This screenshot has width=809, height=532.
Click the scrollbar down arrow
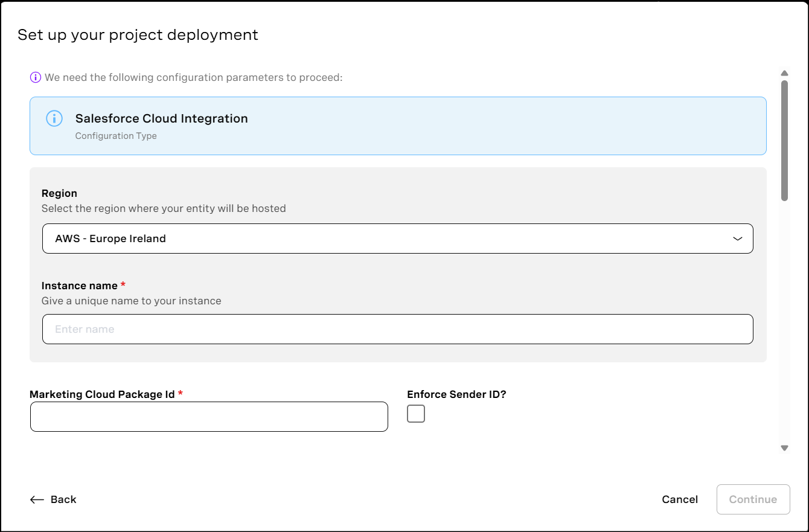(x=785, y=448)
